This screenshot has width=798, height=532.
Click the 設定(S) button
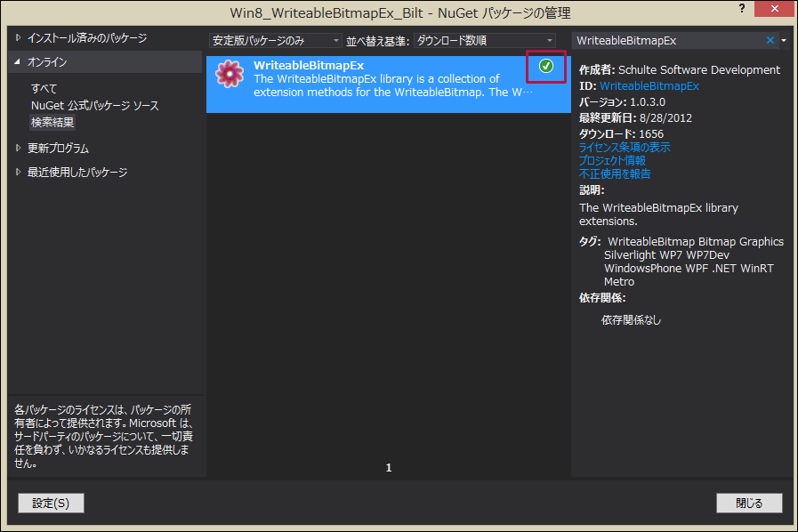click(x=51, y=503)
